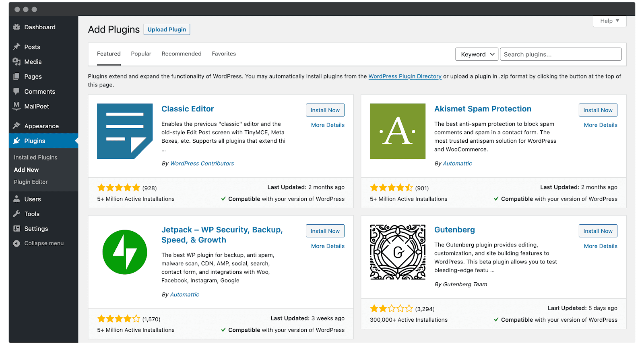Click the Comments speech bubble icon
This screenshot has width=644, height=345.
17,91
